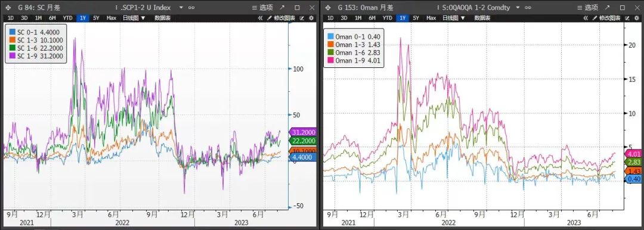Open the settings gear on SC chart toolbar
This screenshot has height=230, width=644.
(x=311, y=18)
